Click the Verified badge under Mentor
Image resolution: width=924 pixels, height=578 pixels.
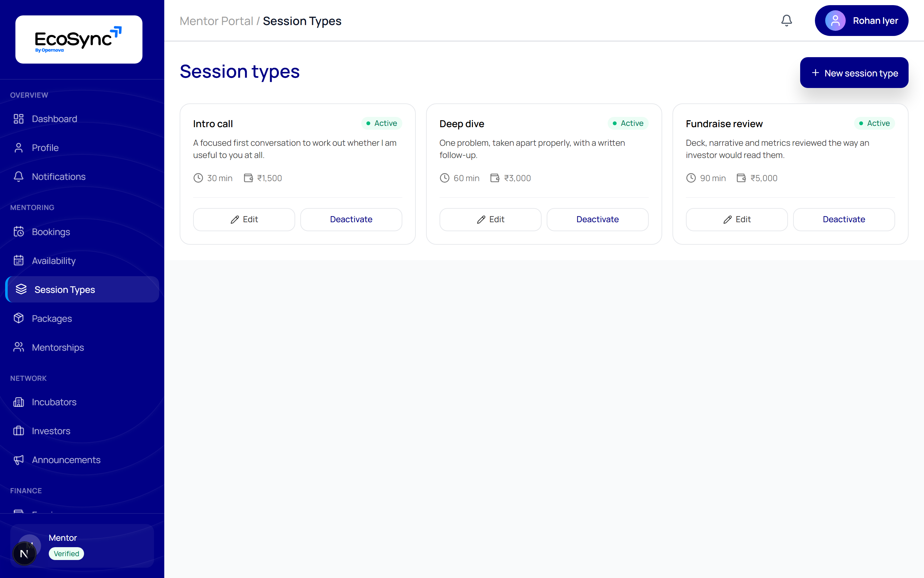66,554
